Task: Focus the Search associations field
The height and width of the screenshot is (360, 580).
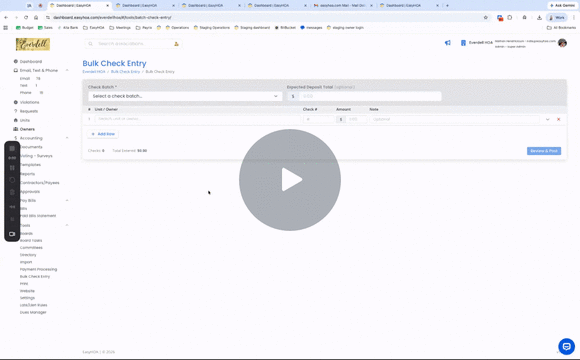Action: coord(133,44)
